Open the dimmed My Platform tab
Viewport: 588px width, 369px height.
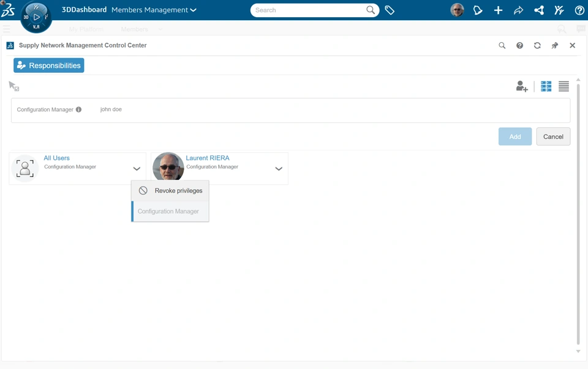[86, 29]
